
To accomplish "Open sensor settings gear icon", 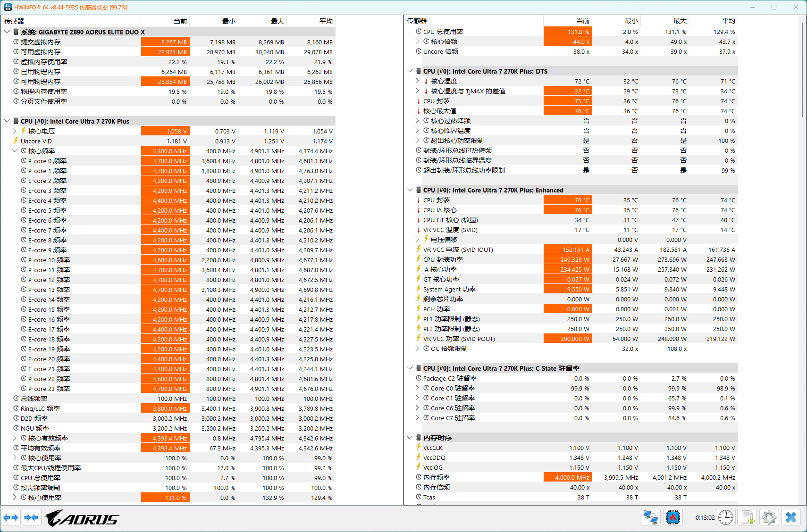I will coord(769,517).
